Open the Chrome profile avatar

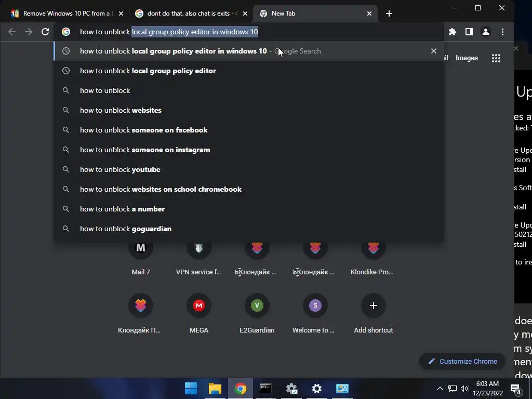[486, 32]
